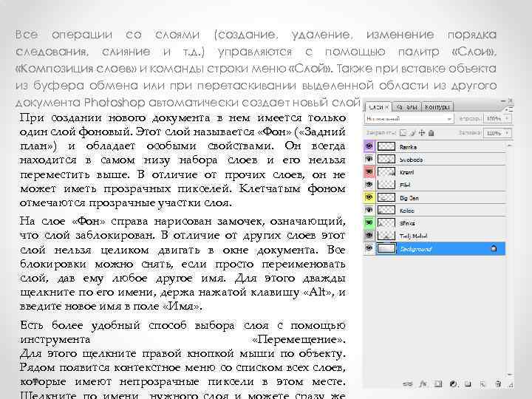
Task: Click the lock image pixels brush icon
Action: tap(414, 133)
